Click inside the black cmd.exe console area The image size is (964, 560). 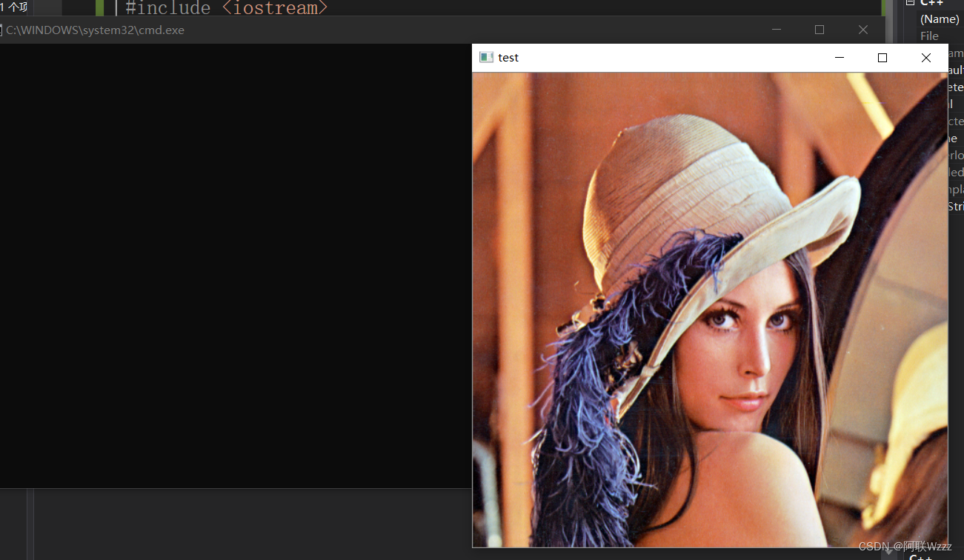click(x=236, y=265)
